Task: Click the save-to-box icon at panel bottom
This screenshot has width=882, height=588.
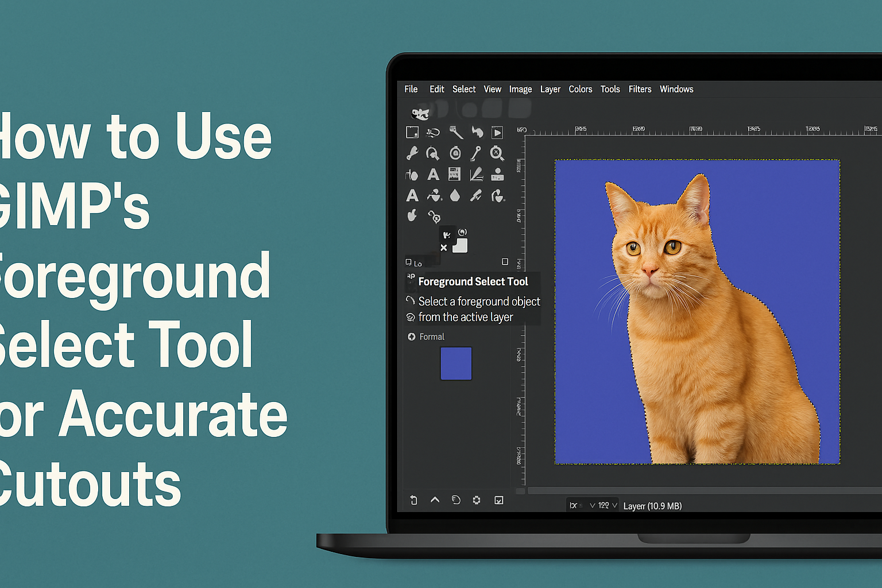Action: [499, 500]
